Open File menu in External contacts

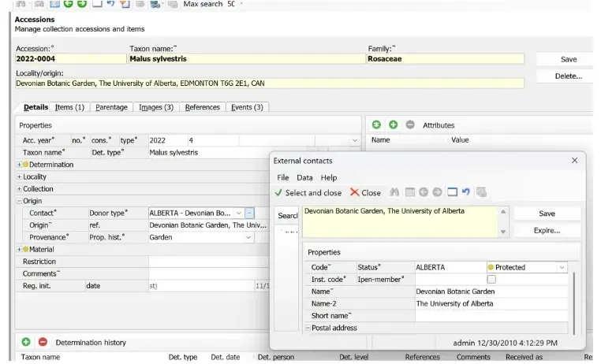pyautogui.click(x=283, y=177)
